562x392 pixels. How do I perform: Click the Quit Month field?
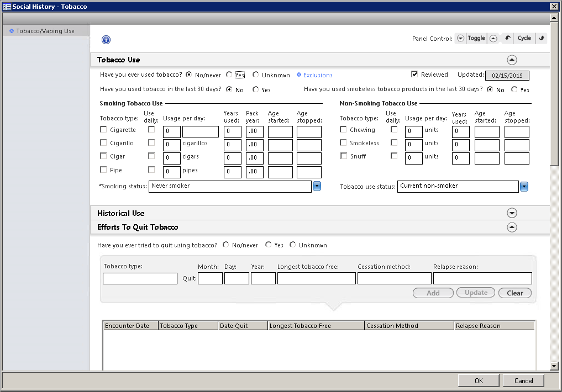[210, 278]
